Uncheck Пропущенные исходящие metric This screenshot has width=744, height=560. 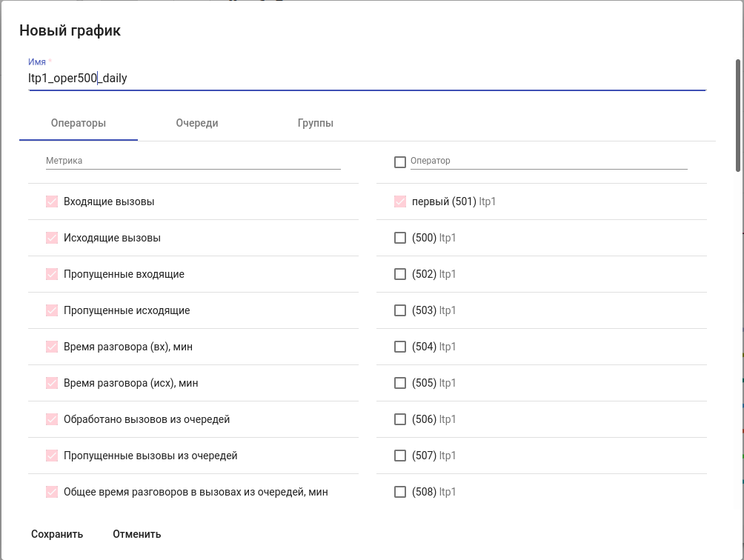pos(52,310)
